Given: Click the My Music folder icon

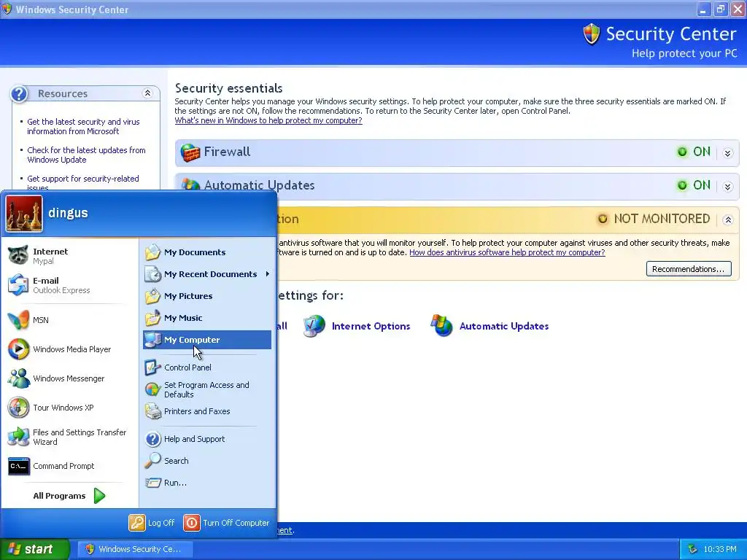Looking at the screenshot, I should 153,318.
